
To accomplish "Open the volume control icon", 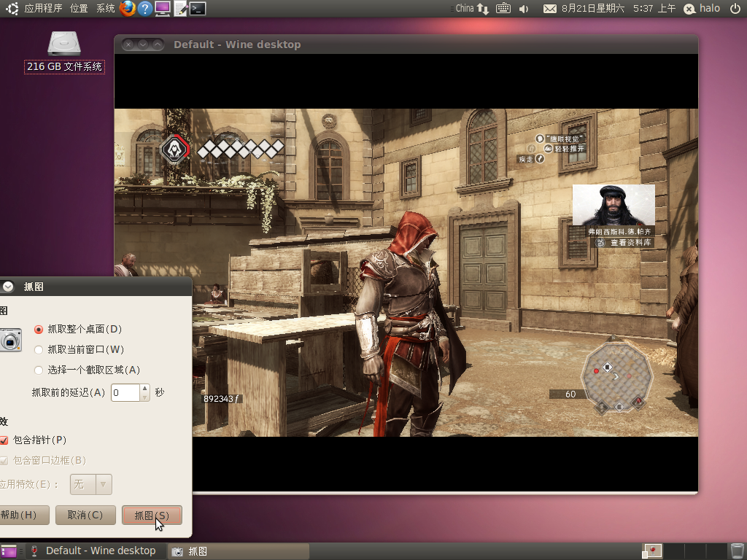I will 524,9.
